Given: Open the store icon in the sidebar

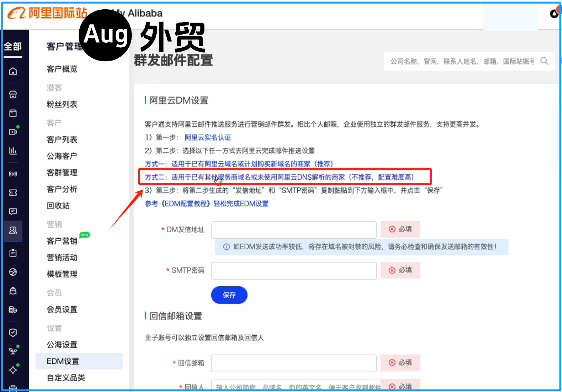Looking at the screenshot, I should [13, 94].
